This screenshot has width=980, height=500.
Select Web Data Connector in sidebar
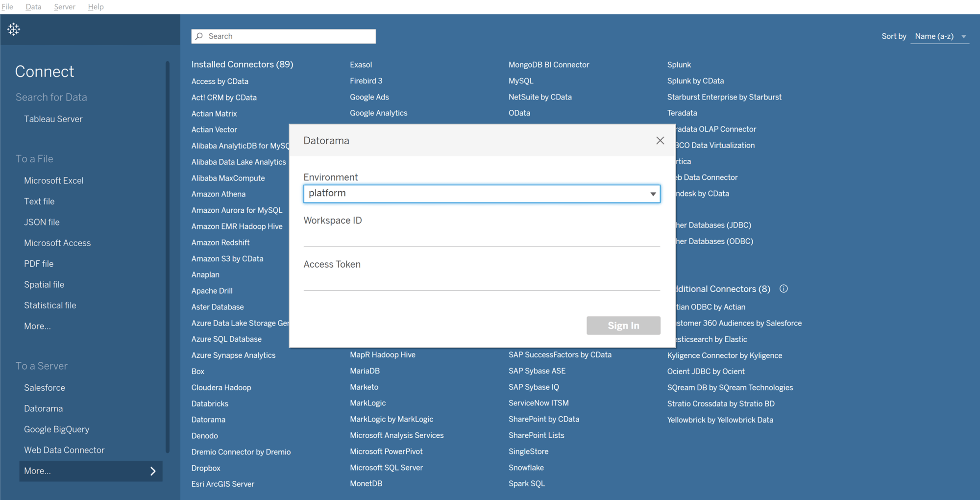[x=64, y=450]
